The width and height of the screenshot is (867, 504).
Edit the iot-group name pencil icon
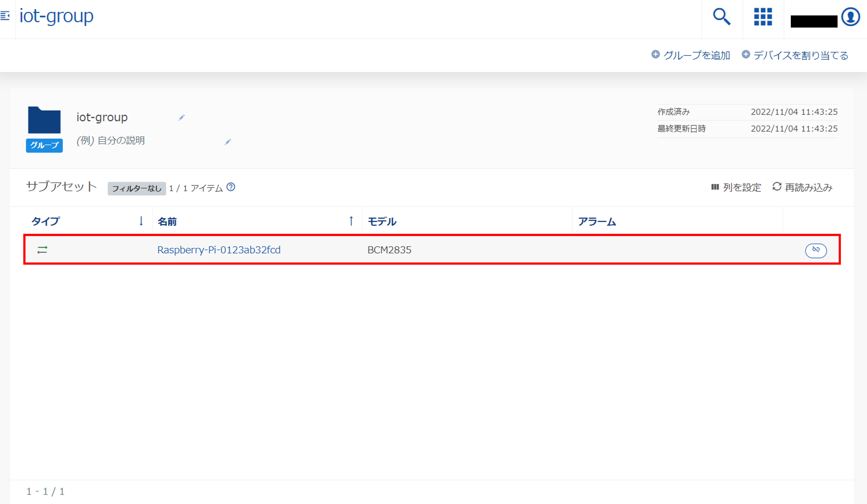point(182,118)
